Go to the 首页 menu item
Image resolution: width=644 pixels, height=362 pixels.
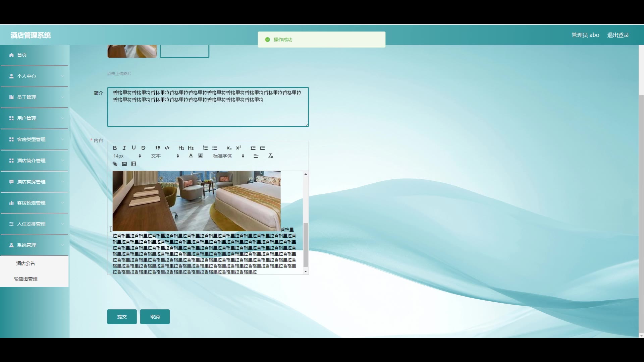(22, 55)
